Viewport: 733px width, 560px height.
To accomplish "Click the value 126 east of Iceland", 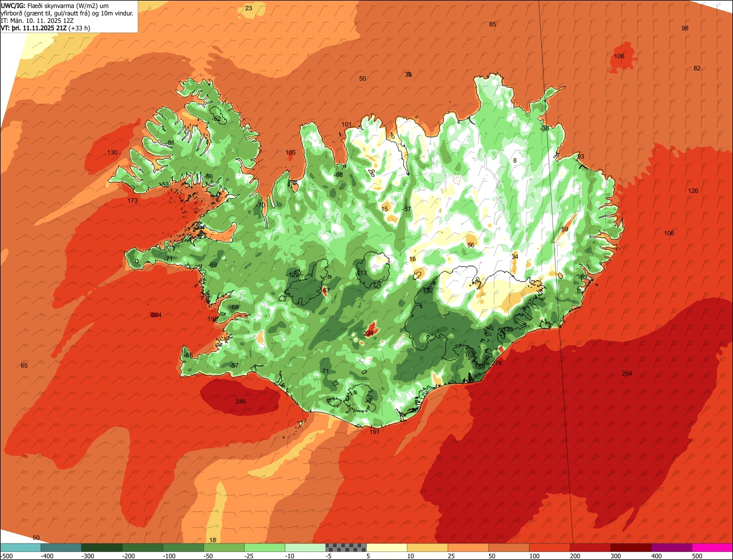I will tap(693, 191).
